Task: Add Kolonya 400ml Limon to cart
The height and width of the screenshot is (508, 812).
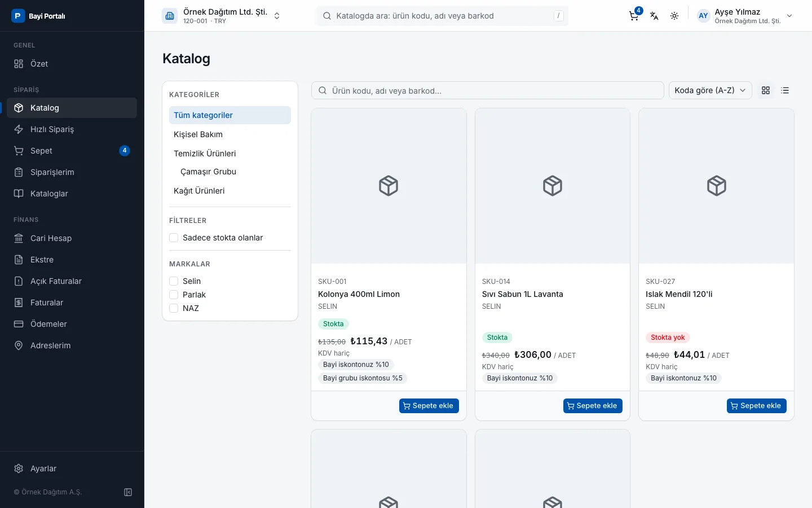Action: pos(429,406)
